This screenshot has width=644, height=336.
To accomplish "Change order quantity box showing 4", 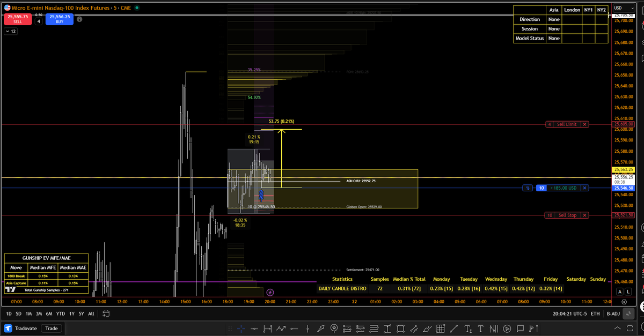I will pos(39,21).
